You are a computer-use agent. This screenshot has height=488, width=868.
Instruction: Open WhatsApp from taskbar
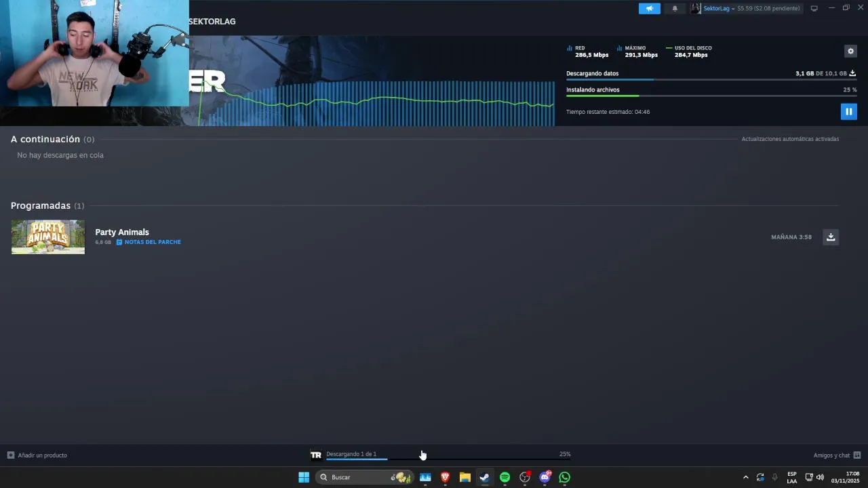[564, 477]
